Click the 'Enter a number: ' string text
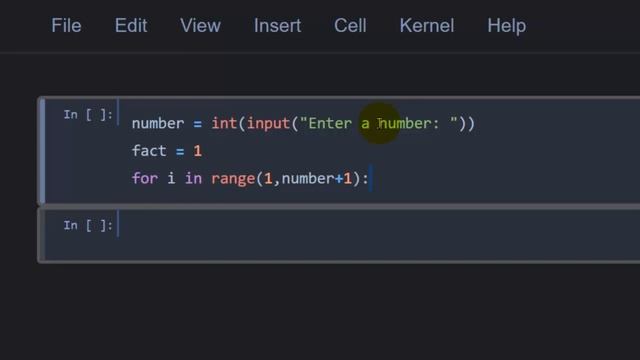Viewport: 640px width, 360px height. [379, 123]
